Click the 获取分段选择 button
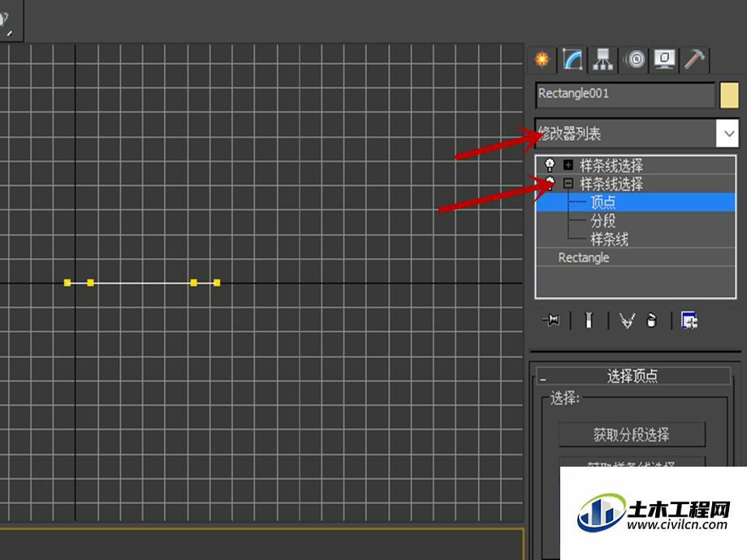The height and width of the screenshot is (560, 747). [631, 434]
